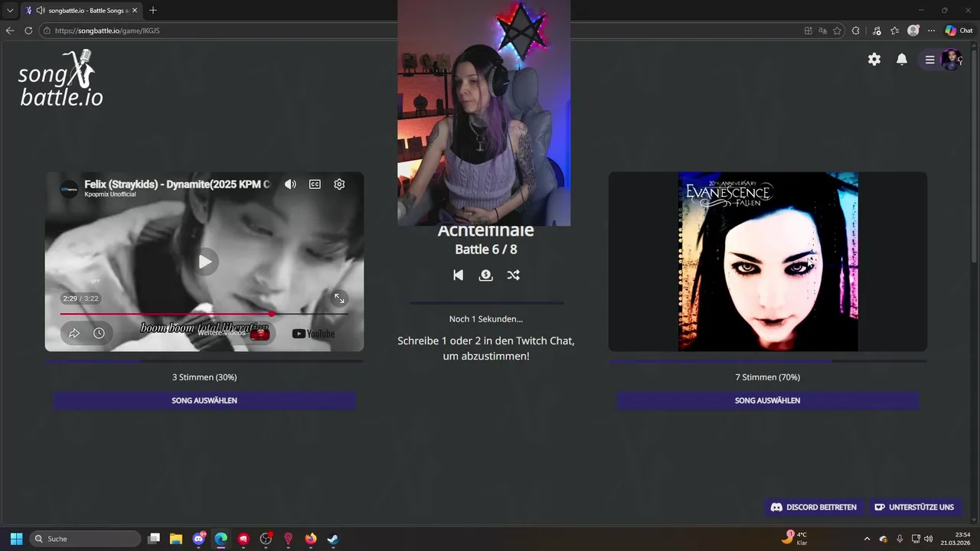
Task: Open the app available icon in address bar
Action: pyautogui.click(x=808, y=31)
